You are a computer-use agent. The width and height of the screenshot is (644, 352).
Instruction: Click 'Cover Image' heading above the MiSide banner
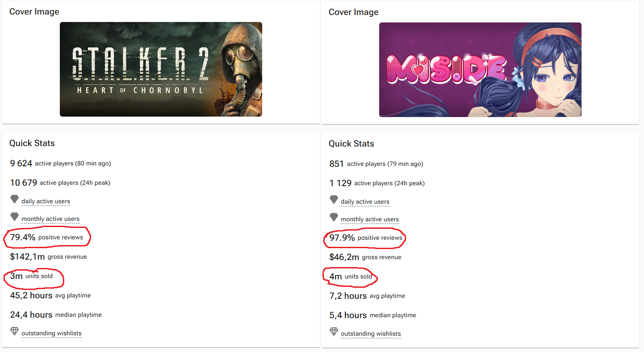point(354,12)
